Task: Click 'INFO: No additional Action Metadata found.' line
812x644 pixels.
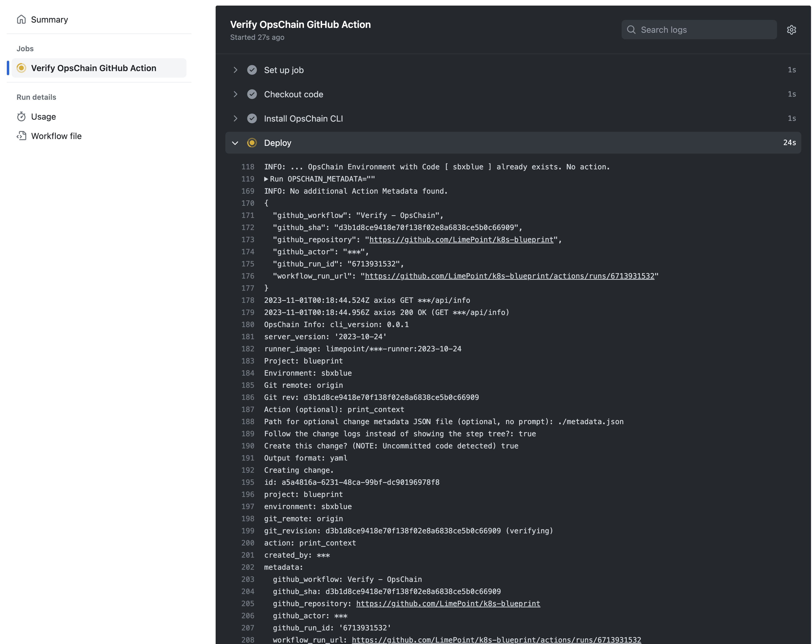Action: [356, 191]
